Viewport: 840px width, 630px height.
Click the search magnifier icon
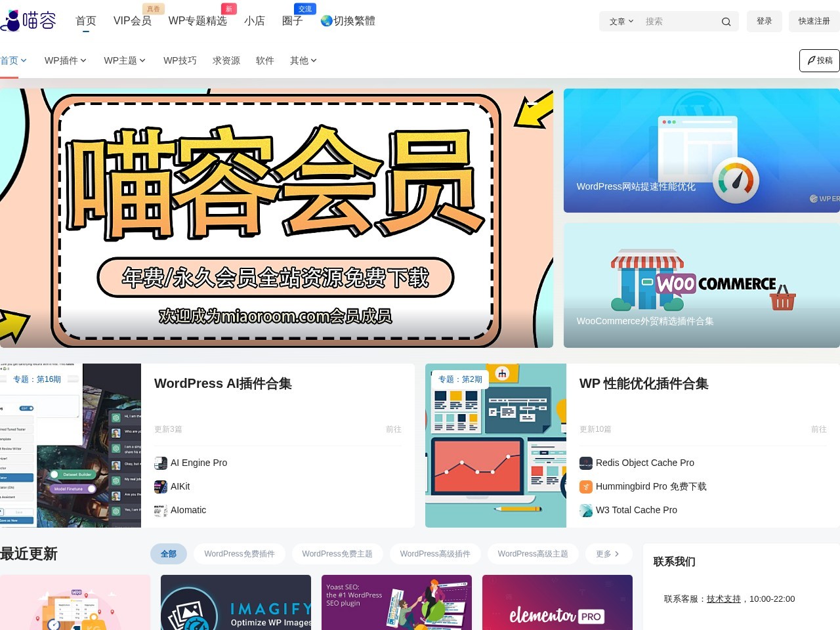coord(726,22)
